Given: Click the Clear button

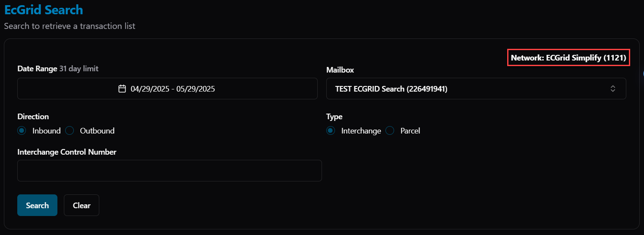Looking at the screenshot, I should pyautogui.click(x=82, y=205).
